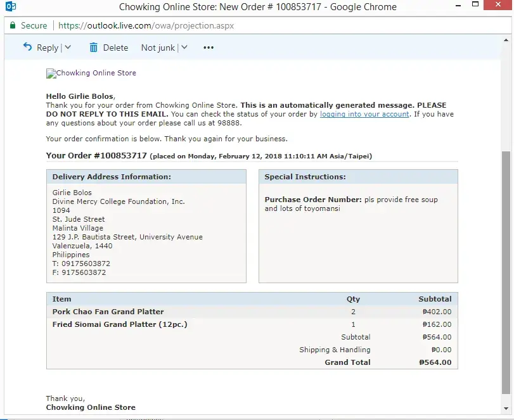This screenshot has height=420, width=514.
Task: Open the 'logging into your account' link
Action: tap(364, 114)
